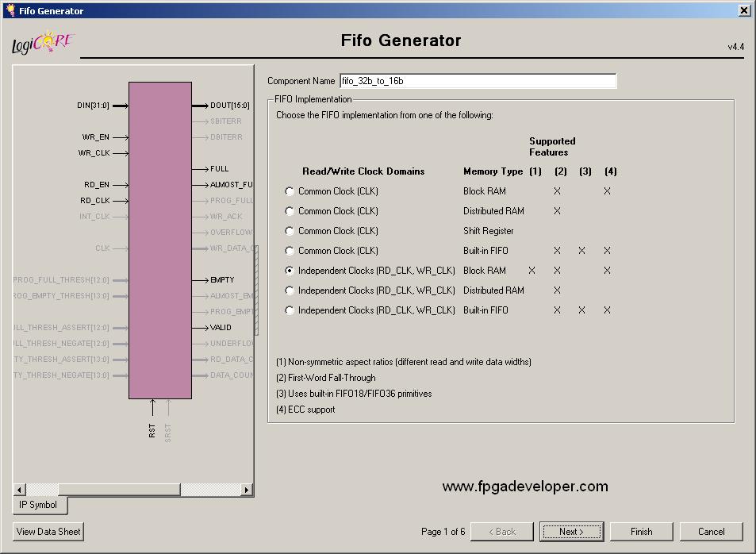Select Independent Clocks with Distributed RAM
Viewport: 756px width, 554px height.
click(x=289, y=290)
